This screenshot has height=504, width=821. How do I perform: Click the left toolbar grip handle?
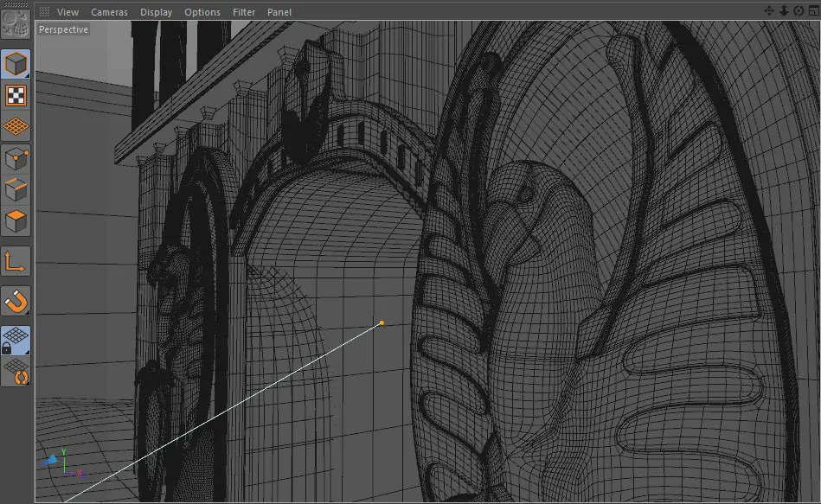click(x=16, y=4)
